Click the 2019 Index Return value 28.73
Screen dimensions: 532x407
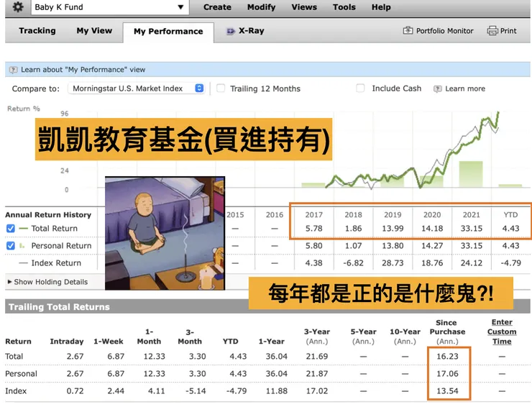point(393,263)
